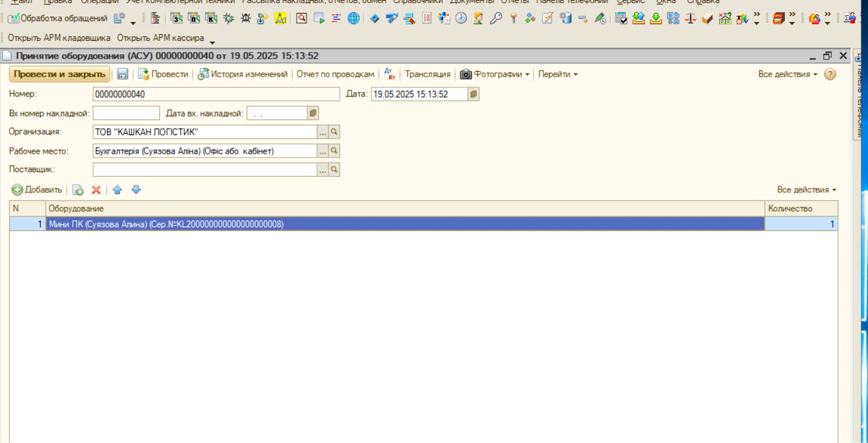Click the copy row icon next to Добавить

(x=78, y=190)
